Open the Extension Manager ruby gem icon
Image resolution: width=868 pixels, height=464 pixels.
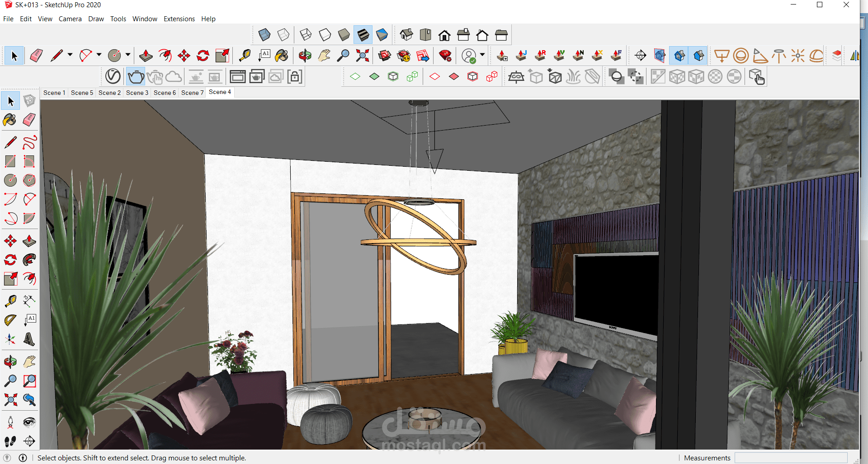445,56
